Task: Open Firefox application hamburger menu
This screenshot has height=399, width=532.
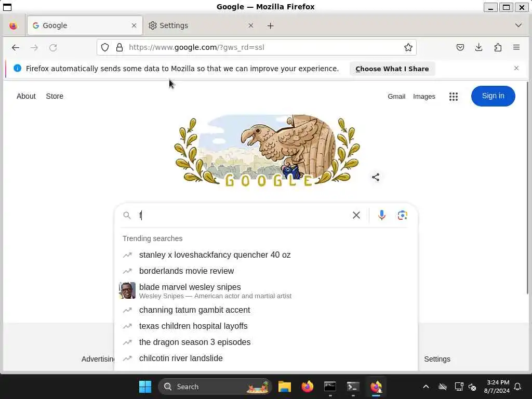Action: click(516, 47)
